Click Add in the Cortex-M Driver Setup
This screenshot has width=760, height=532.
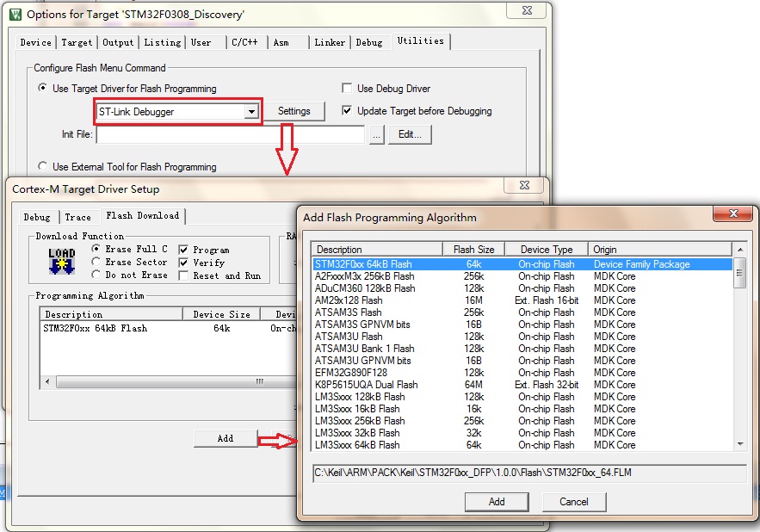[226, 438]
